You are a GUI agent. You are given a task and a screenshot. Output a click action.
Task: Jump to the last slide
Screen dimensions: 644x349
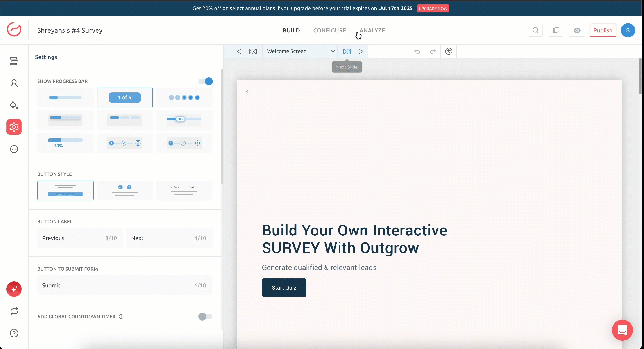(361, 52)
